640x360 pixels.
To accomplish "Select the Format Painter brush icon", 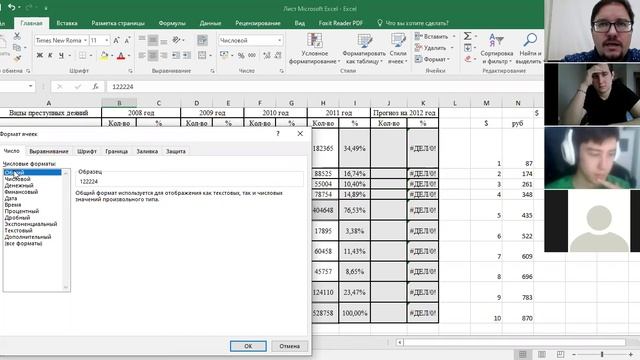I will point(17,59).
